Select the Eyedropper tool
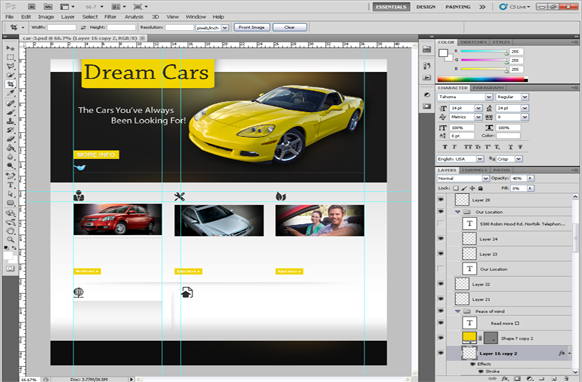Screen dimensions: 582x382 (x=10, y=93)
